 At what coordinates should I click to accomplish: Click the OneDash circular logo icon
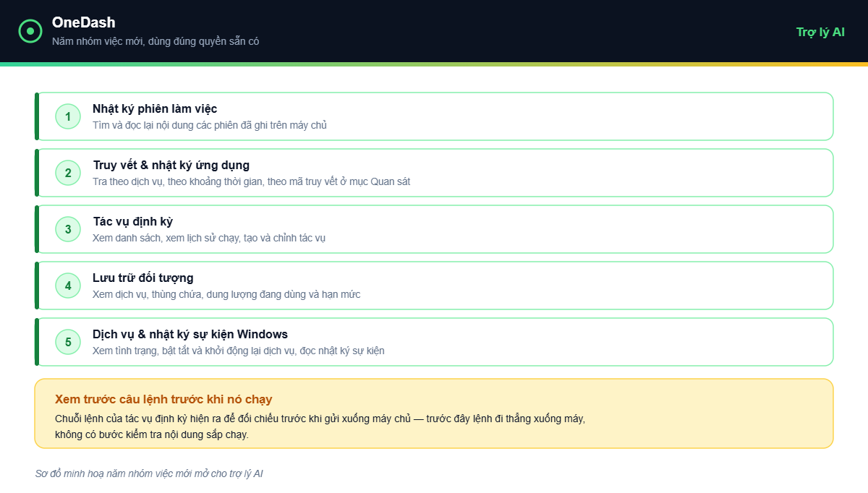point(30,31)
